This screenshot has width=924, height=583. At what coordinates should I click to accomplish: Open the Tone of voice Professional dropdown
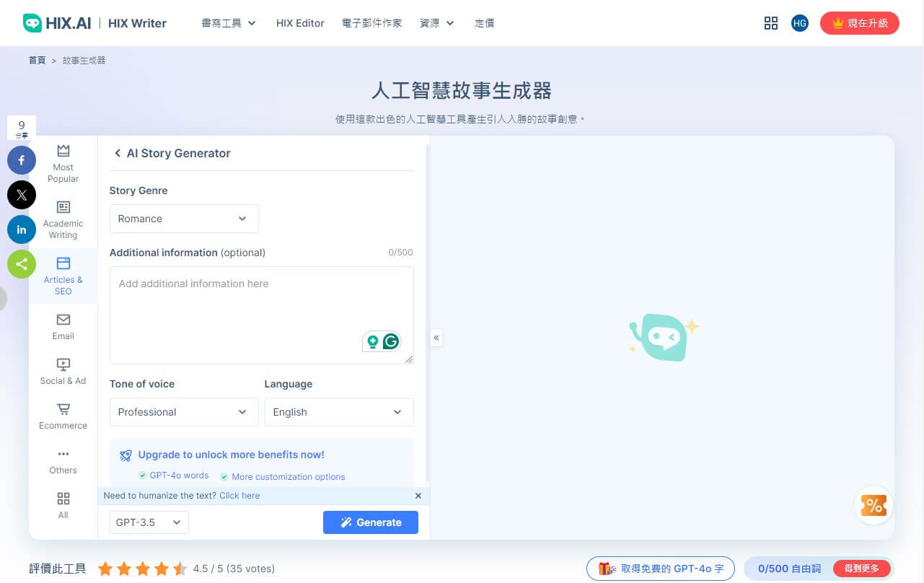point(184,412)
